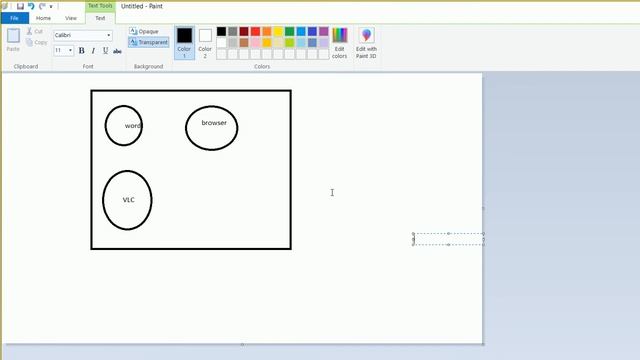Set text background to Transparent
Screen dimensions: 640x360
[149, 42]
